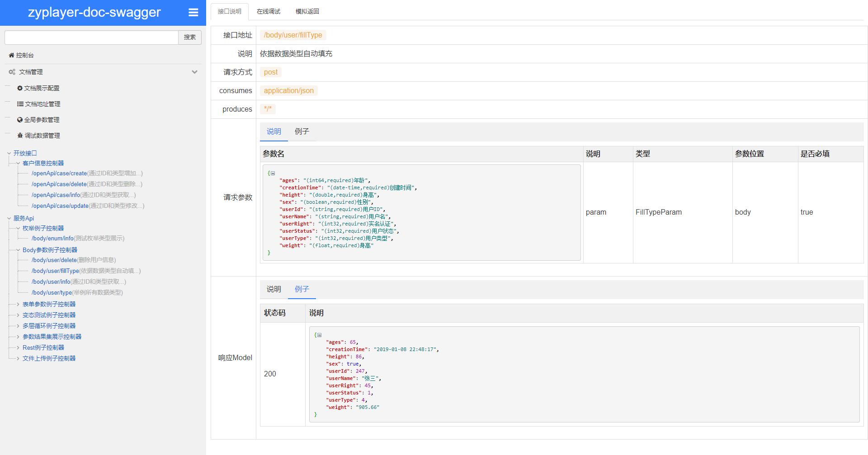Collapse the 文档管理 menu chevron

coord(194,72)
